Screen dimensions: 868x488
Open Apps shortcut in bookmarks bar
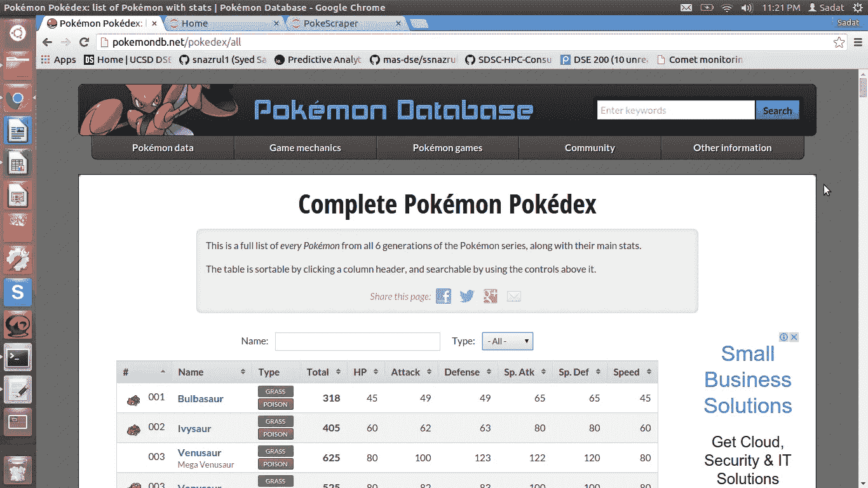coord(58,60)
